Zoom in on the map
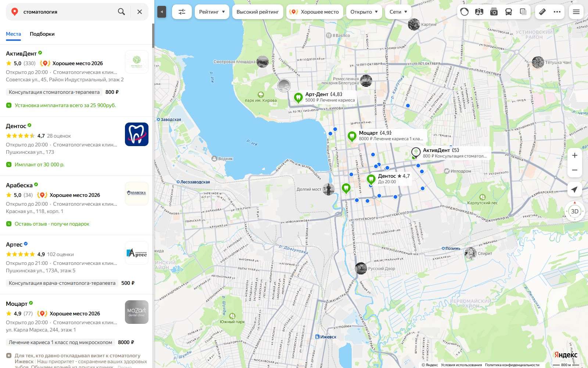The width and height of the screenshot is (588, 368). click(575, 155)
